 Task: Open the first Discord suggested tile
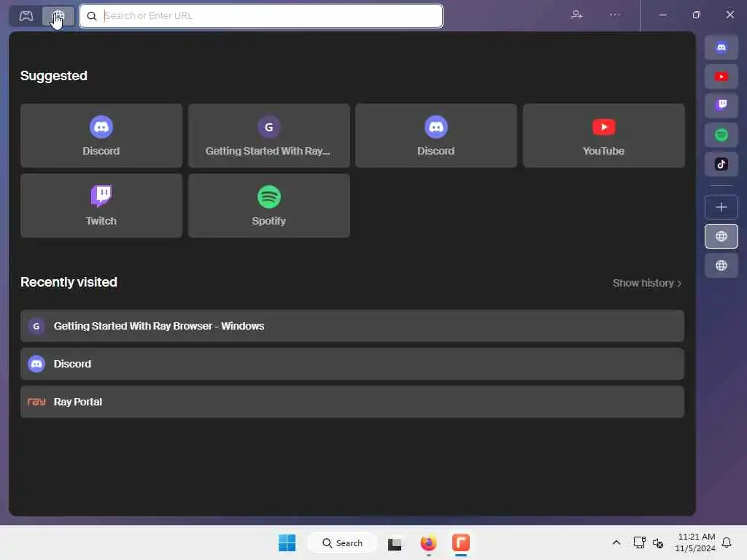pyautogui.click(x=101, y=136)
